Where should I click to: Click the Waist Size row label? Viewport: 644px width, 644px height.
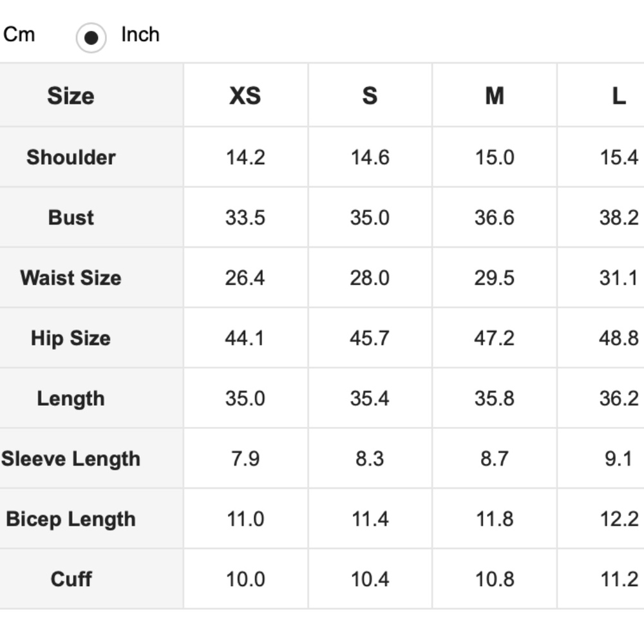click(71, 278)
